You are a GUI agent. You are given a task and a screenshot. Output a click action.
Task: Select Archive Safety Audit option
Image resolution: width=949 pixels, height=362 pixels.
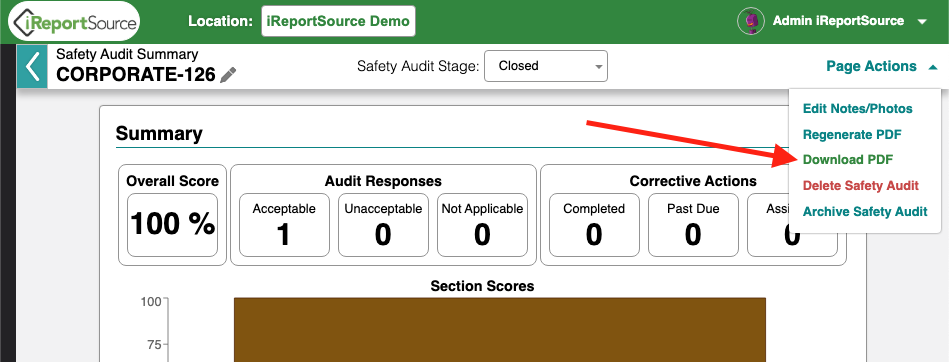(x=865, y=212)
